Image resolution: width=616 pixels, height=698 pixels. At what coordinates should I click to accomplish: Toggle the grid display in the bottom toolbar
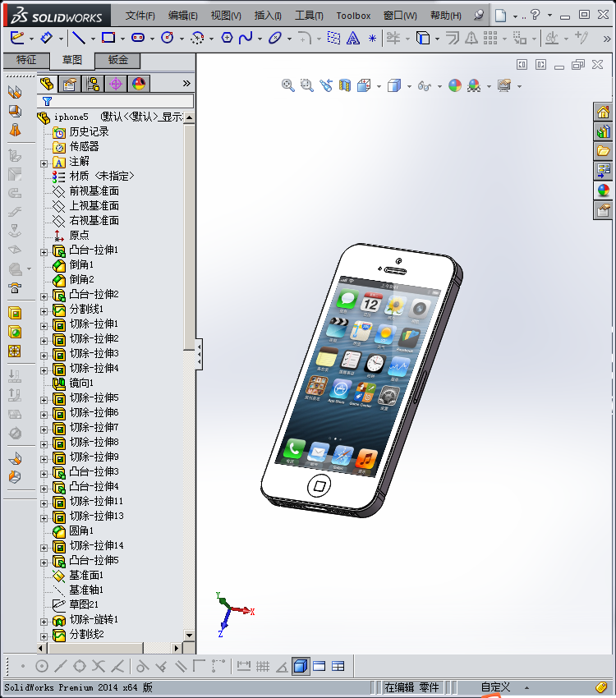point(263,667)
